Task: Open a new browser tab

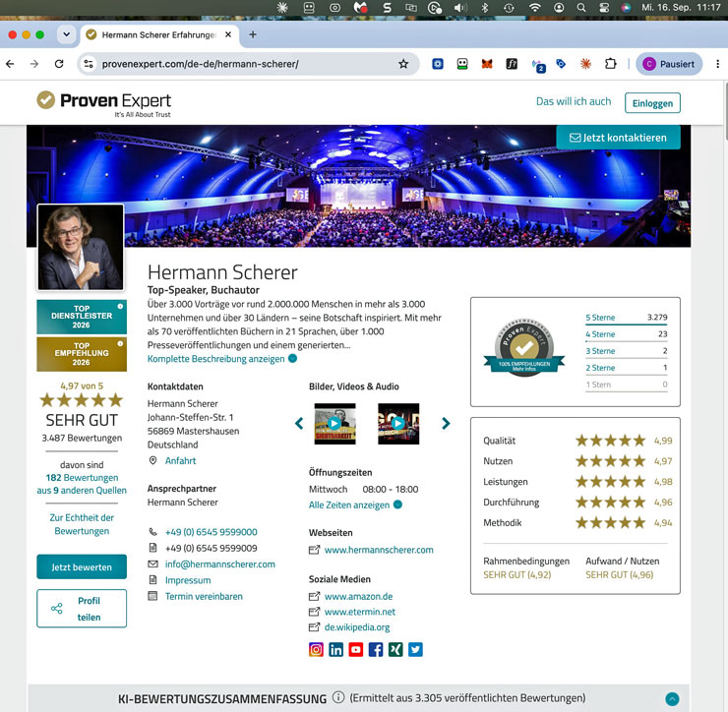Action: coord(253,34)
